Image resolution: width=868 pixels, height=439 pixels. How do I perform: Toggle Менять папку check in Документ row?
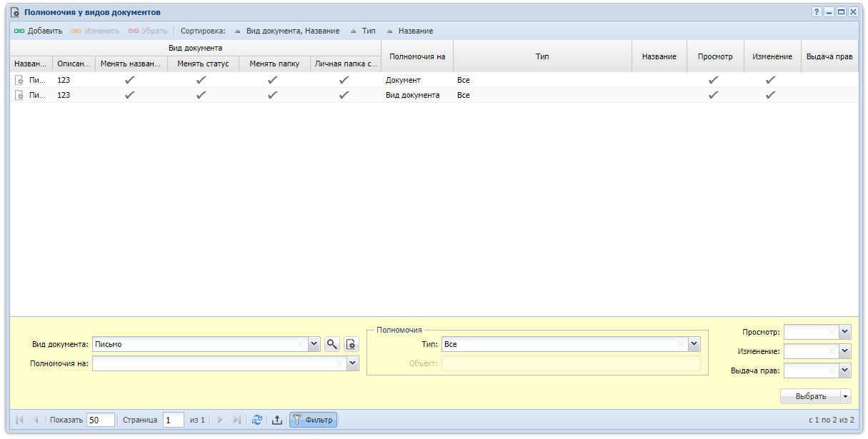pos(273,80)
